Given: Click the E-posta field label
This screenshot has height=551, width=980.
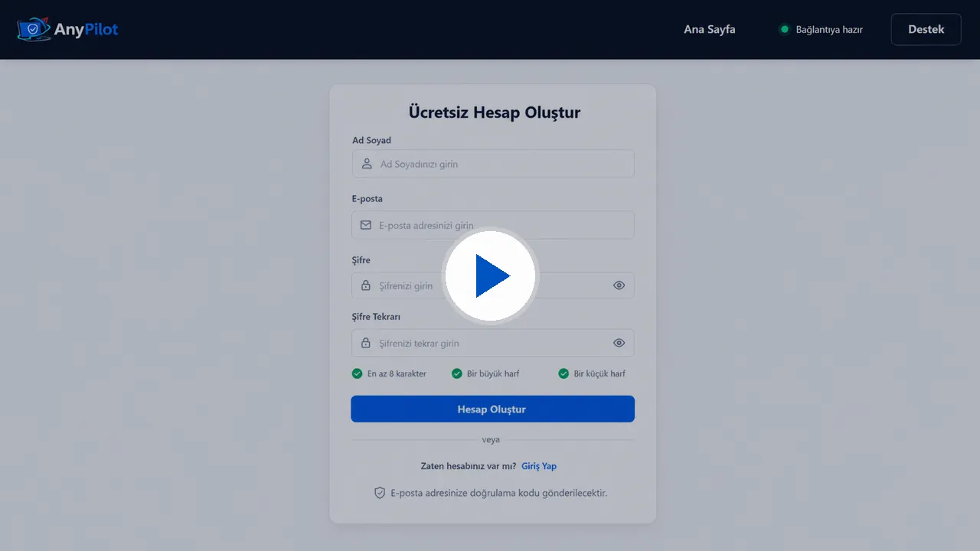Looking at the screenshot, I should [x=367, y=199].
